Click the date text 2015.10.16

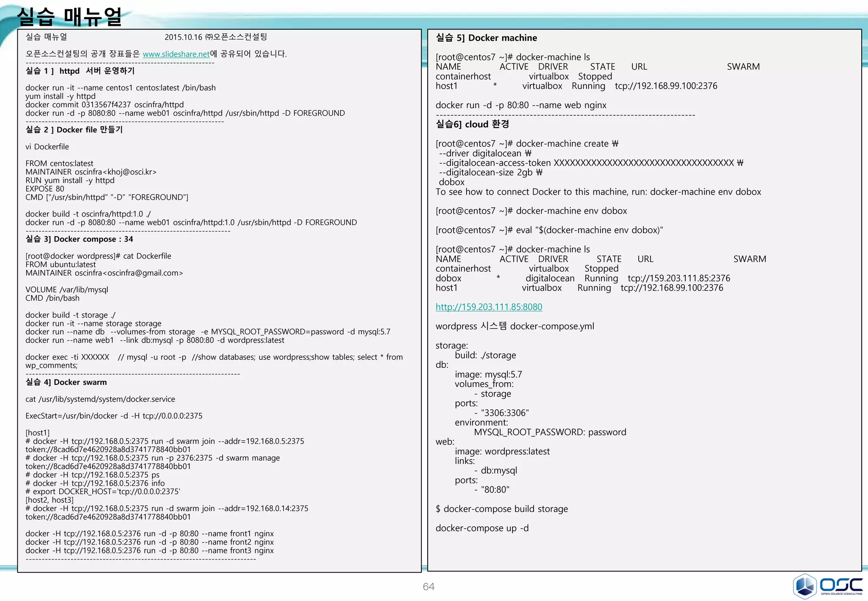[183, 37]
